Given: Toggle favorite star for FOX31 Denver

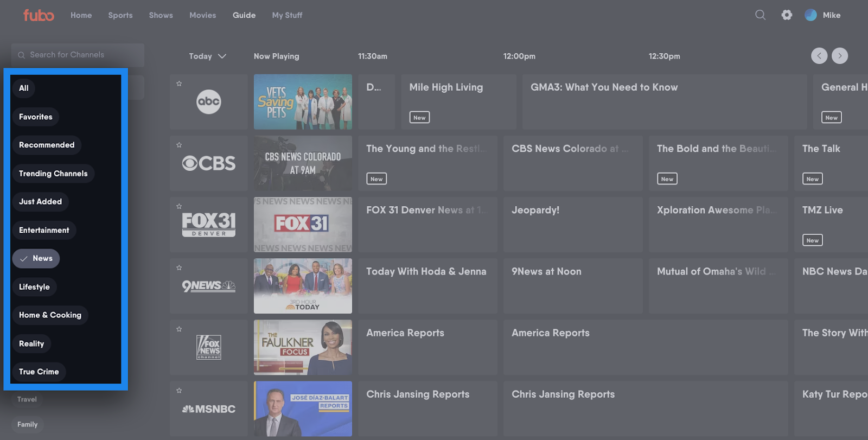Looking at the screenshot, I should [x=179, y=206].
